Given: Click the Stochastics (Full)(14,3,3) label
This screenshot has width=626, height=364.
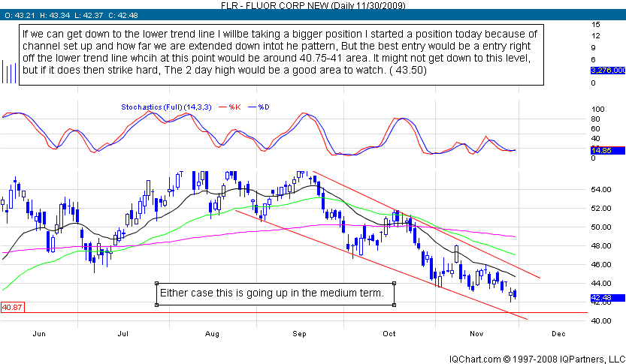Looking at the screenshot, I should pos(166,107).
